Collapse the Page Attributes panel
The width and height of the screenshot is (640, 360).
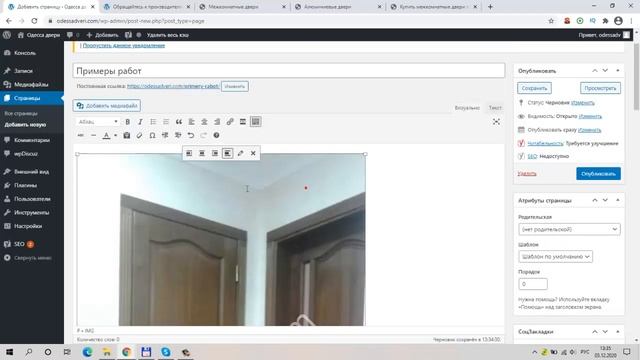[x=618, y=200]
